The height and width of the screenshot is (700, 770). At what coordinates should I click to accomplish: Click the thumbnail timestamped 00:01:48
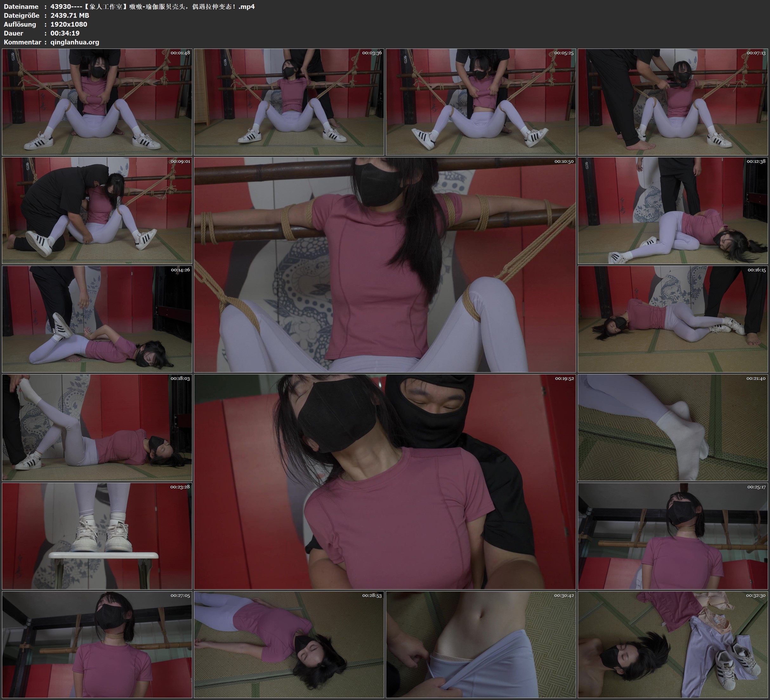point(97,102)
